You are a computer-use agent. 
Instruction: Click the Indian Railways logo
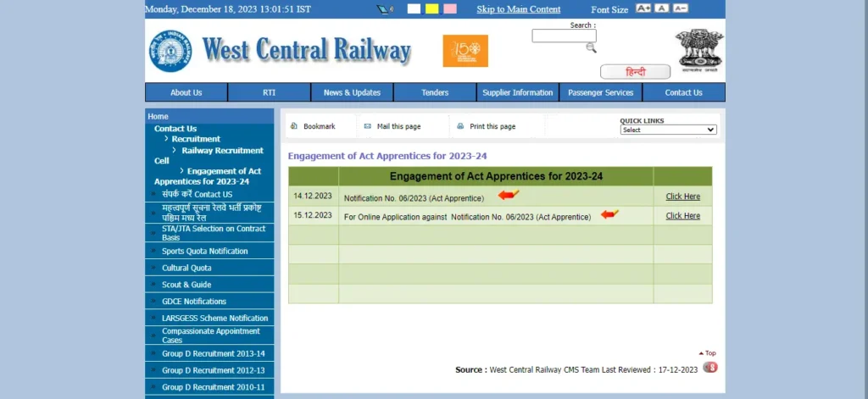click(x=170, y=51)
